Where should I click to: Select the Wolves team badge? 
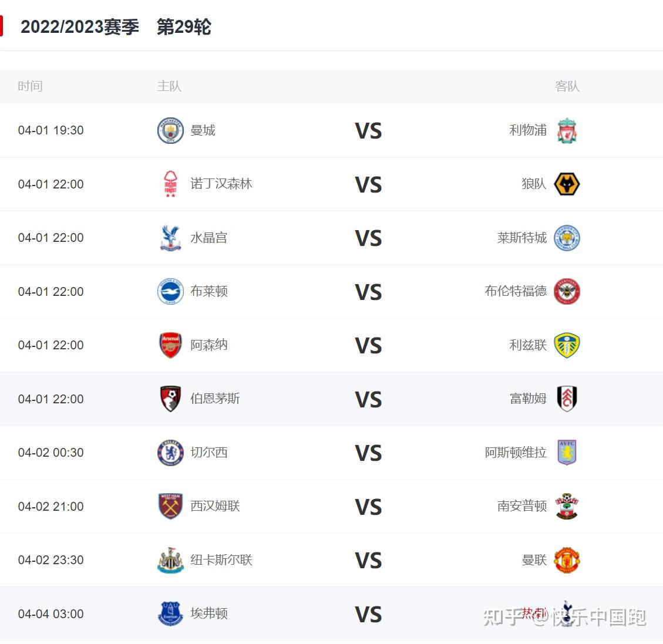coord(567,184)
